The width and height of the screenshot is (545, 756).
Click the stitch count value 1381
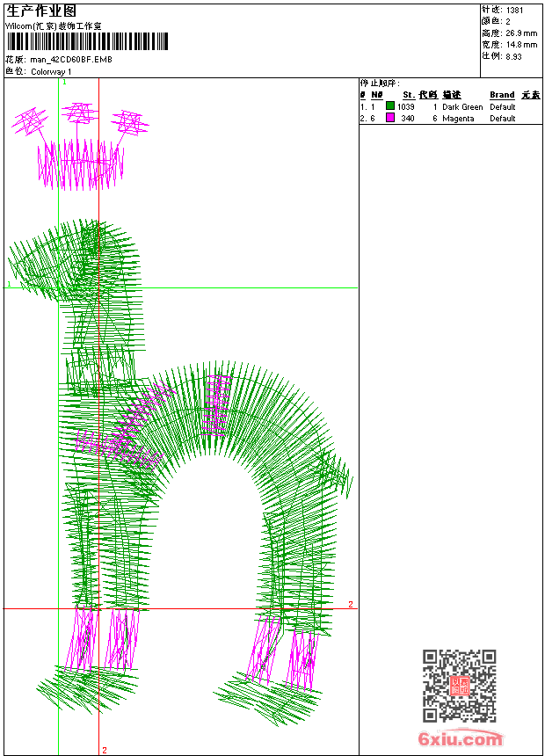coord(515,10)
